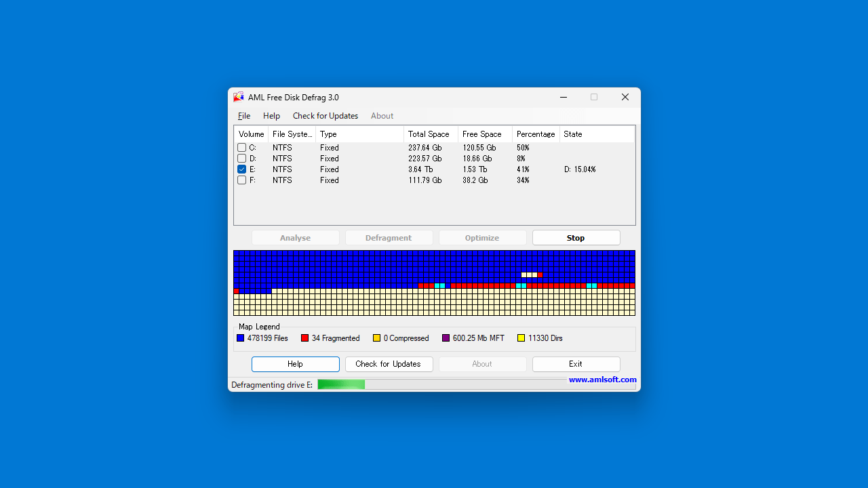Click the bottom About button
Viewport: 868px width, 488px height.
[x=482, y=364]
